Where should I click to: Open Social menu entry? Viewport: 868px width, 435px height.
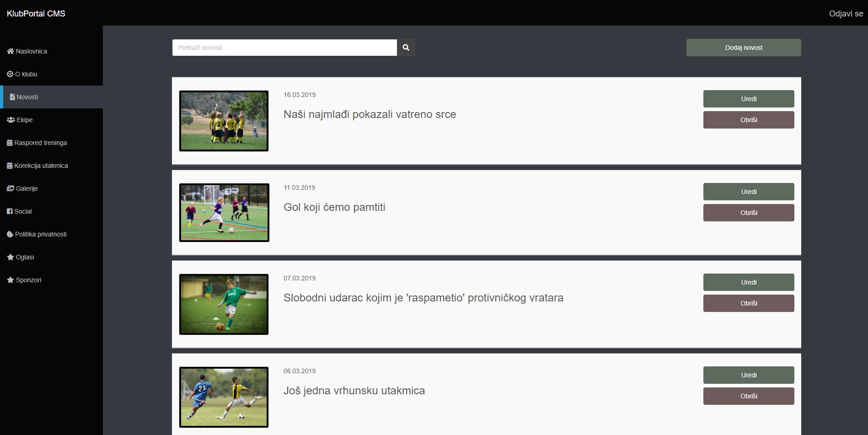coord(51,211)
